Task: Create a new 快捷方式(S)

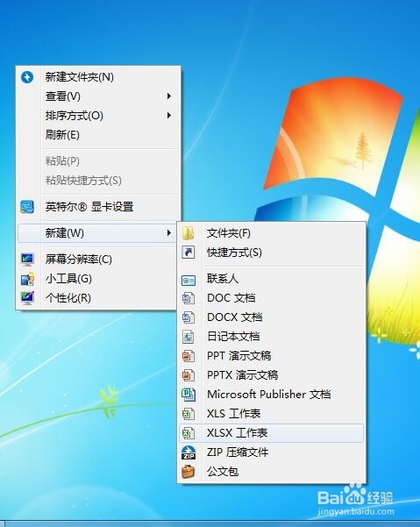Action: pyautogui.click(x=272, y=252)
